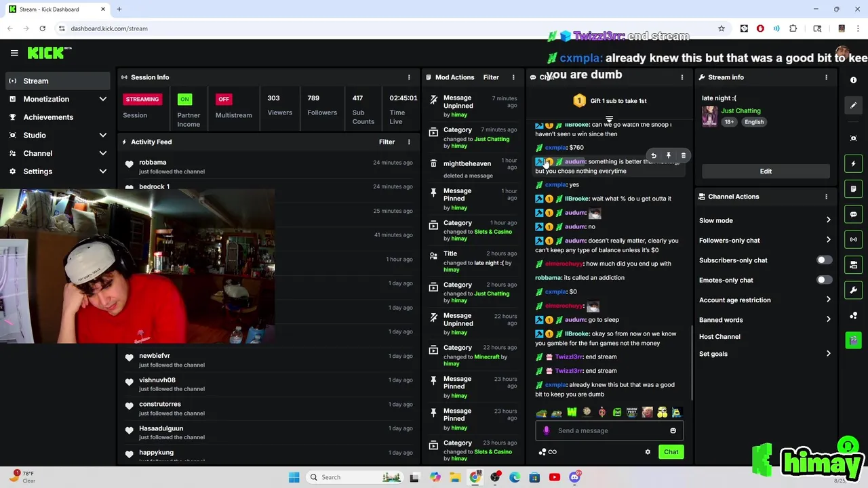This screenshot has height=488, width=868.
Task: Toggle the notes panel in right sidebar
Action: coord(853,188)
